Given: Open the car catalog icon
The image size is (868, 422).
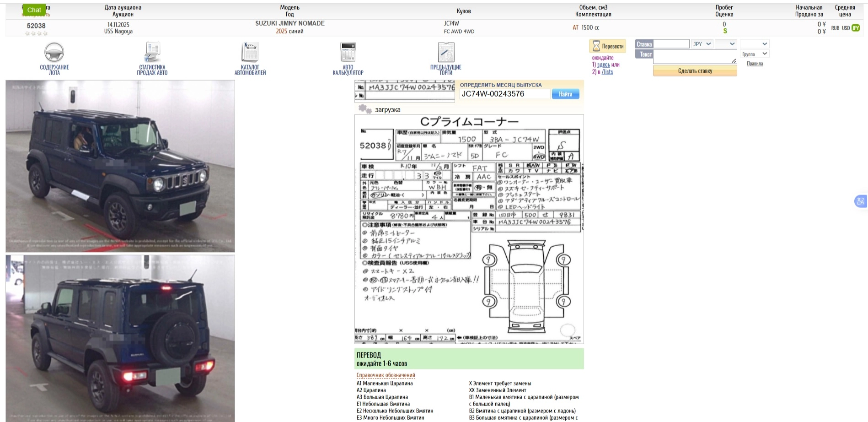Looking at the screenshot, I should pyautogui.click(x=250, y=52).
